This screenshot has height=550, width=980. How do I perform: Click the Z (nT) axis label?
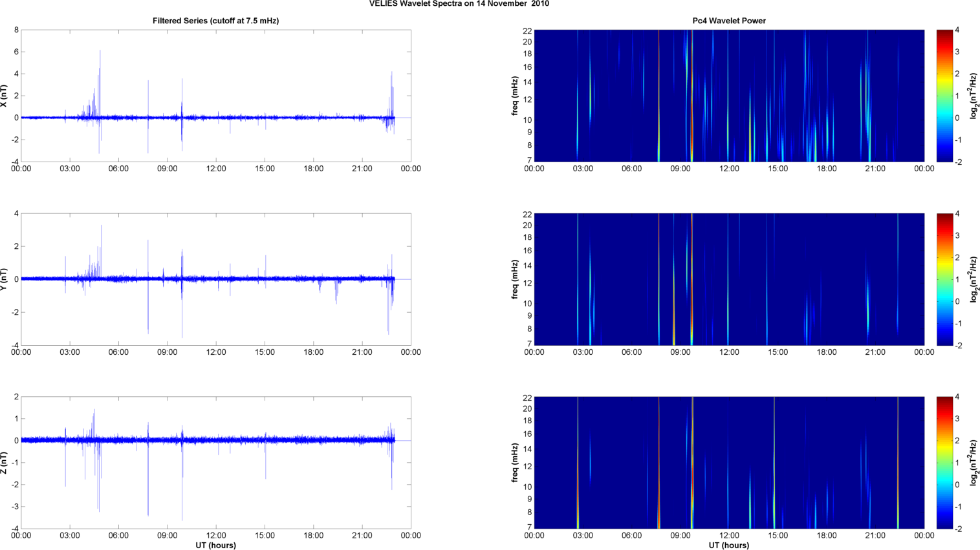click(x=4, y=463)
